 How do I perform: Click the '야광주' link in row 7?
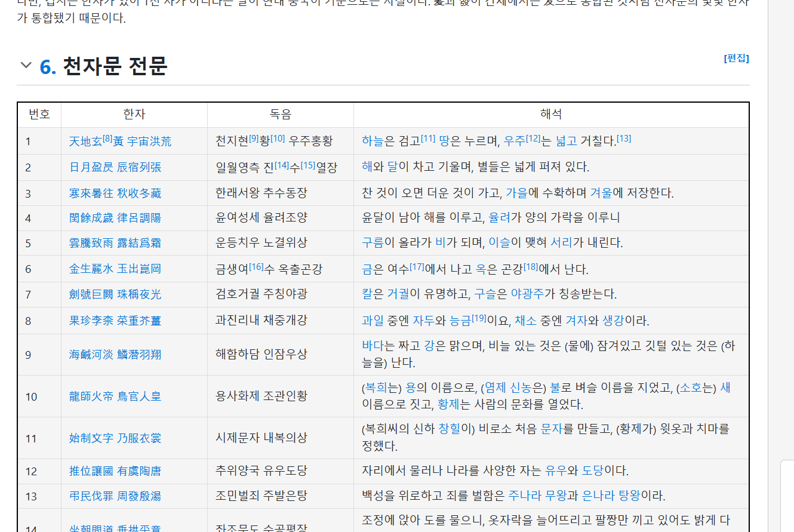527,294
